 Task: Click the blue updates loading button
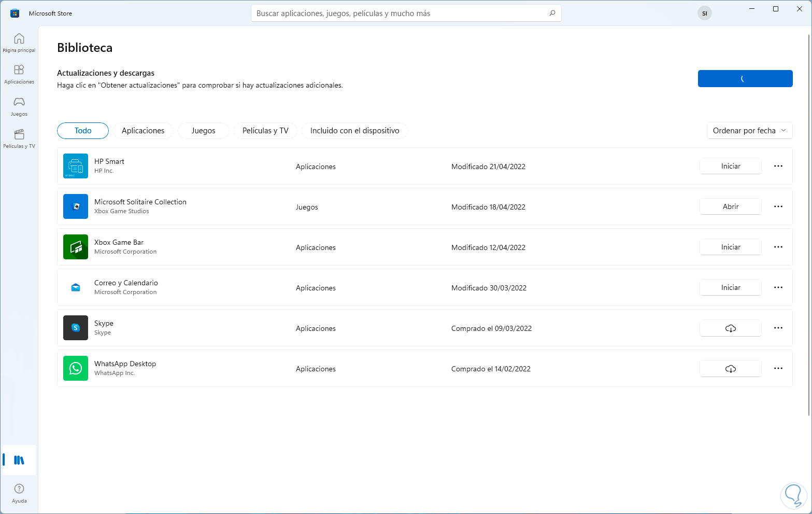coord(745,79)
